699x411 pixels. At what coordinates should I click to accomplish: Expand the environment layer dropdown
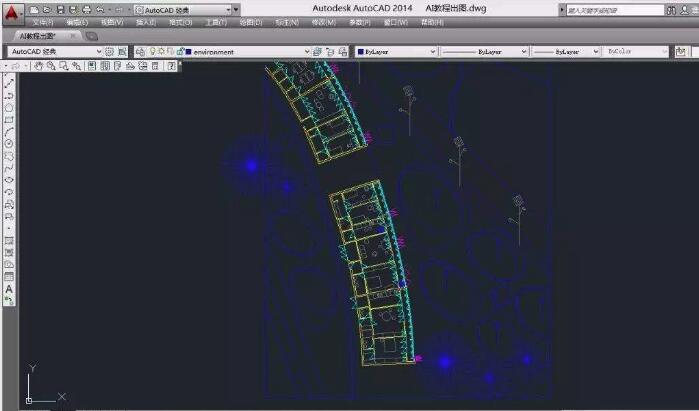(x=307, y=51)
